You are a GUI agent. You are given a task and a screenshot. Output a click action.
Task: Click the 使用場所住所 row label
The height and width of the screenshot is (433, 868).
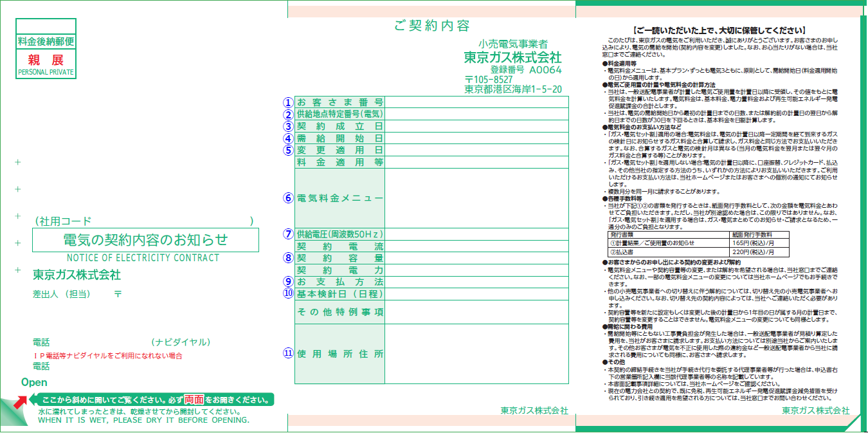pyautogui.click(x=339, y=354)
